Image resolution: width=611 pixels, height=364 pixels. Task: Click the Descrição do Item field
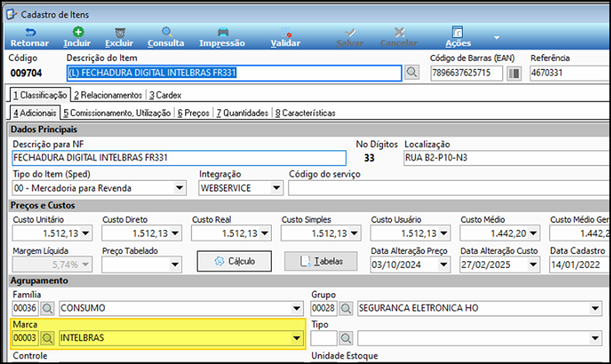pyautogui.click(x=234, y=73)
